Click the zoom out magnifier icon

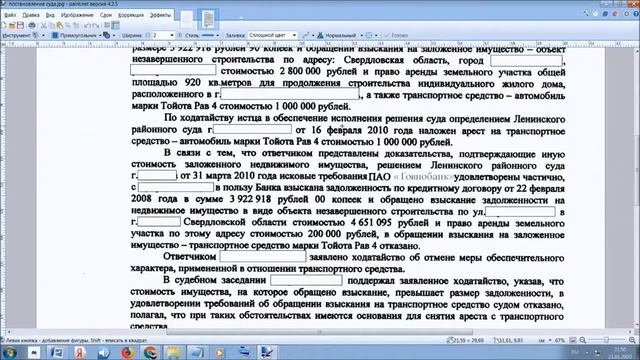click(582, 340)
